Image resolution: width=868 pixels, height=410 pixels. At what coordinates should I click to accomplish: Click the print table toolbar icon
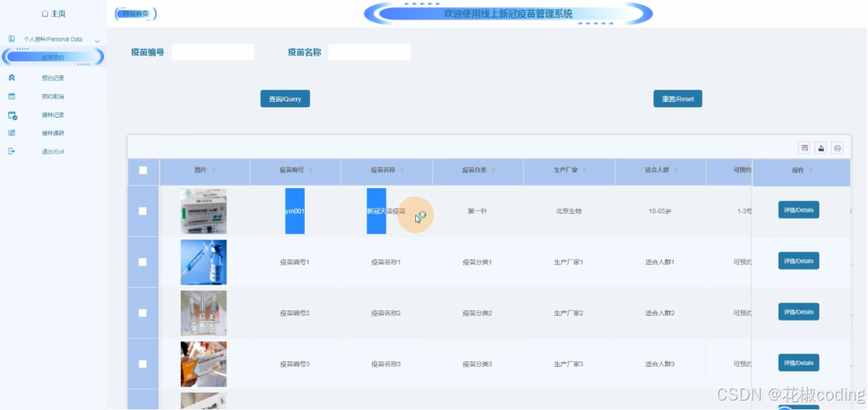click(837, 148)
